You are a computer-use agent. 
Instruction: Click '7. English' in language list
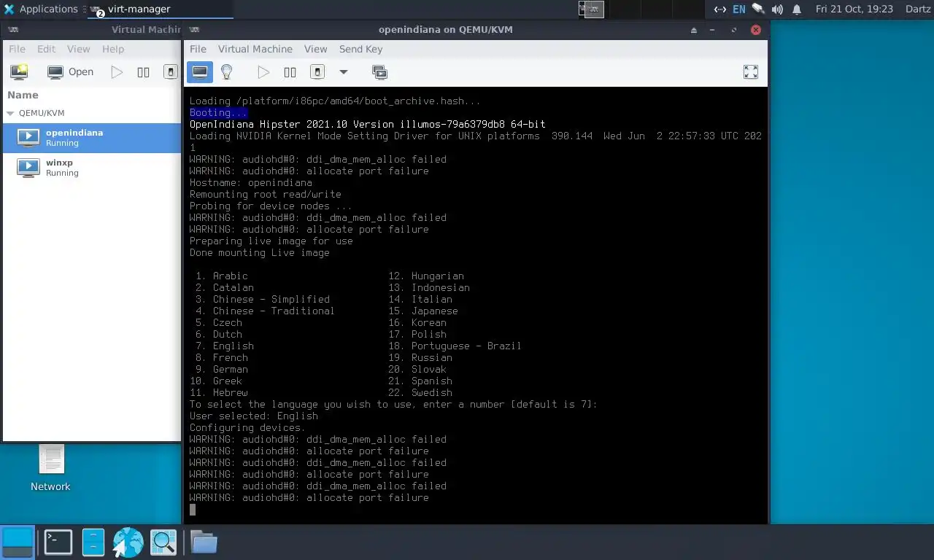[x=225, y=346]
